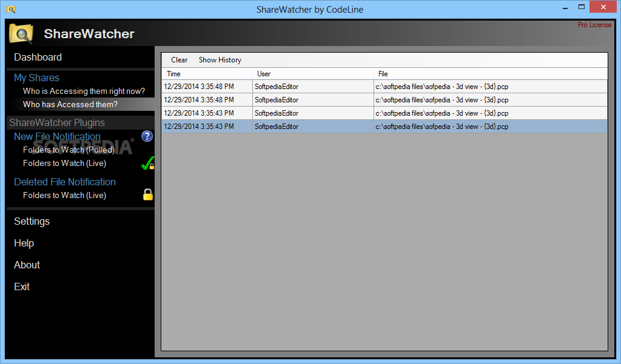Sort by the User column header

313,74
